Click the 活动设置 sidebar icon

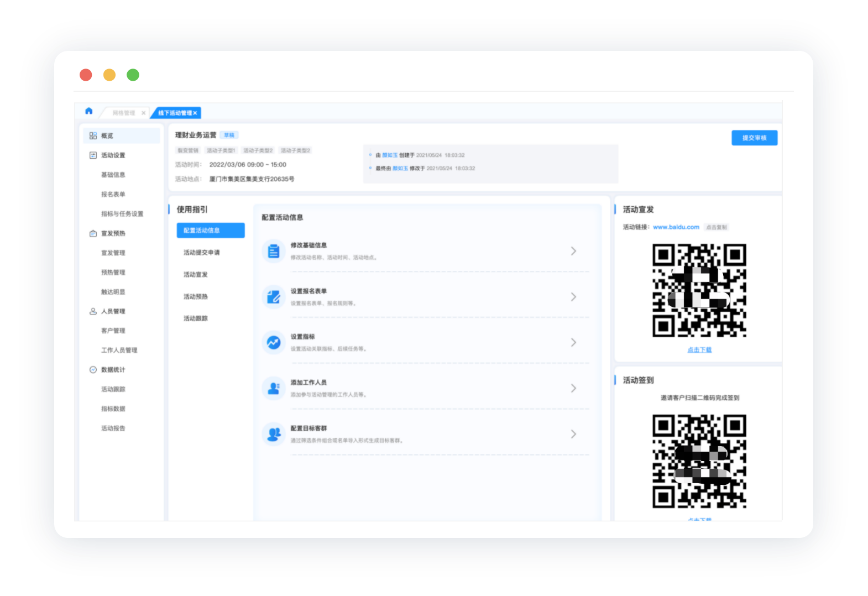click(x=93, y=155)
